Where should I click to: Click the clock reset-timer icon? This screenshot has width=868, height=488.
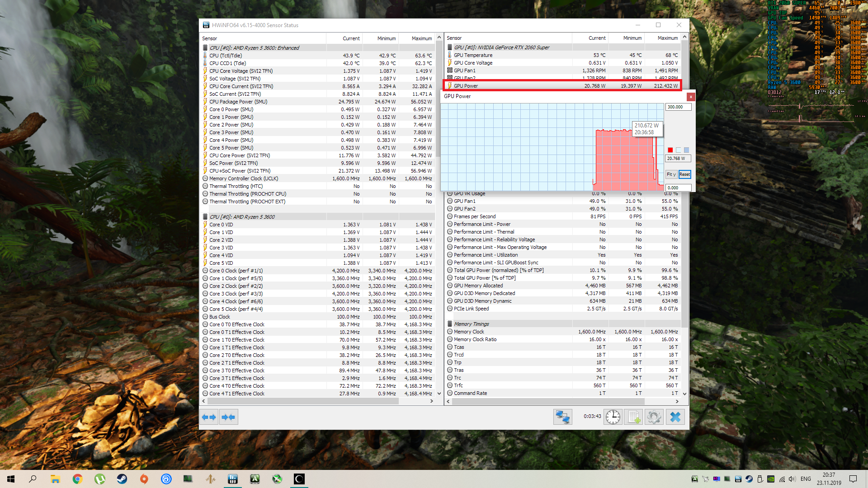click(613, 417)
